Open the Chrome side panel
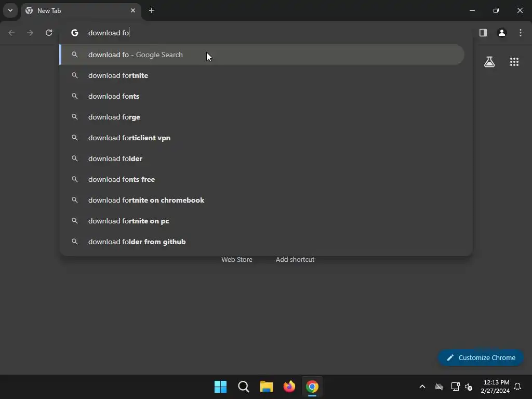Viewport: 532px width, 399px height. coord(483,33)
